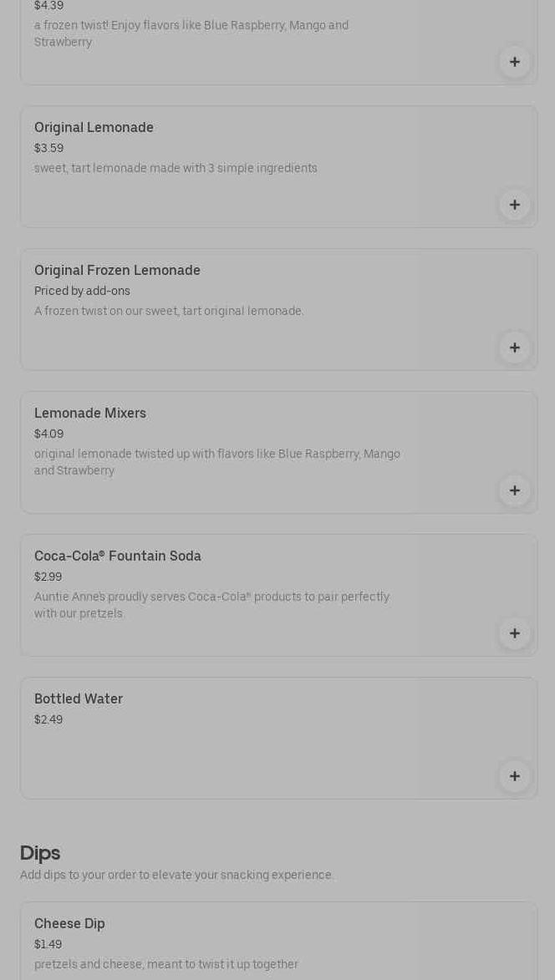Click the $2.49 Bottled Water price
The height and width of the screenshot is (980, 555).
(48, 720)
